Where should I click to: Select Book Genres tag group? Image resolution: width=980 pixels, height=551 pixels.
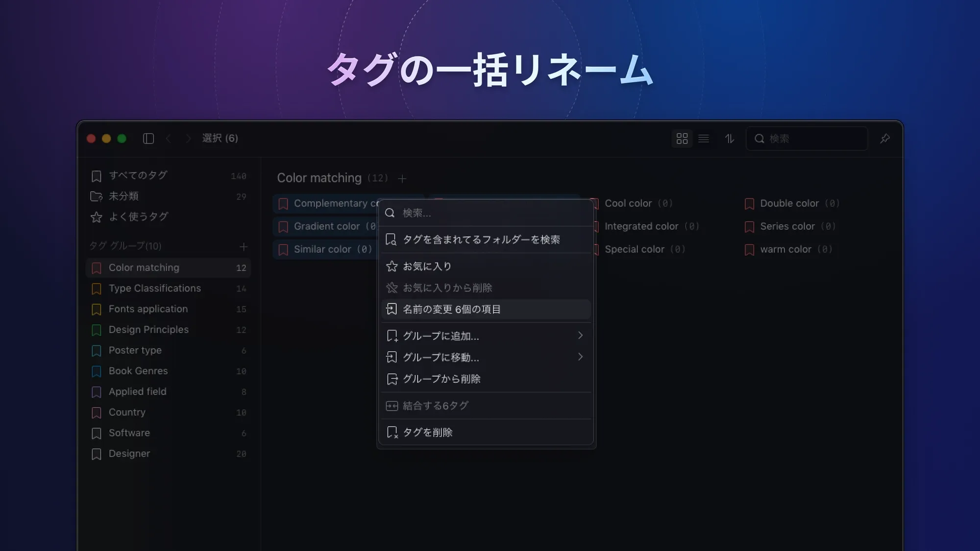click(x=168, y=371)
